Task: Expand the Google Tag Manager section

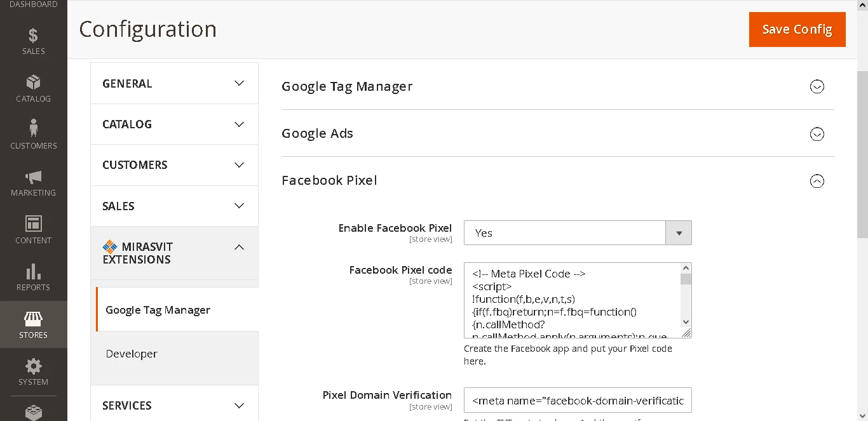Action: [x=817, y=86]
